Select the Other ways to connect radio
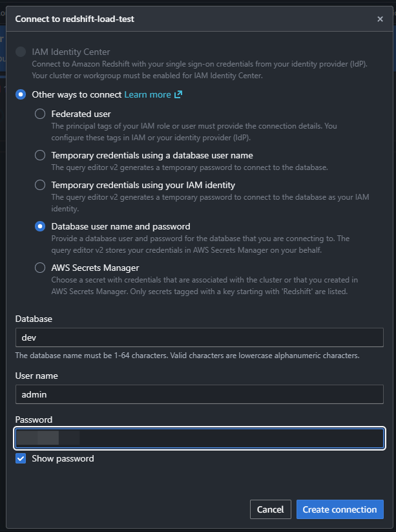This screenshot has width=396, height=532. 21,94
